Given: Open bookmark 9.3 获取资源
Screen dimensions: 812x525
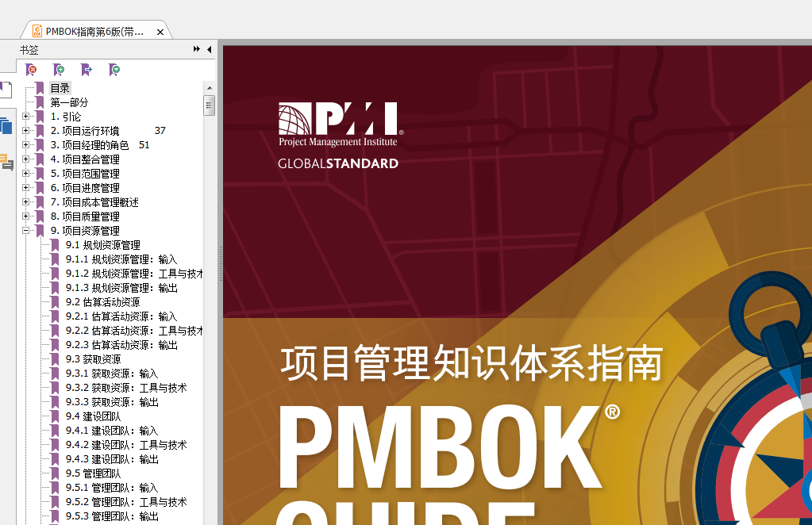Looking at the screenshot, I should point(93,359).
